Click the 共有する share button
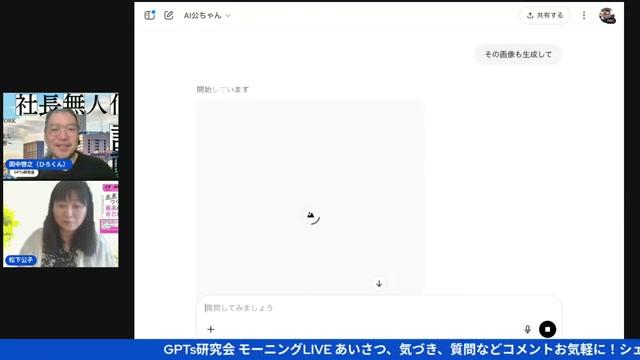 pyautogui.click(x=545, y=16)
